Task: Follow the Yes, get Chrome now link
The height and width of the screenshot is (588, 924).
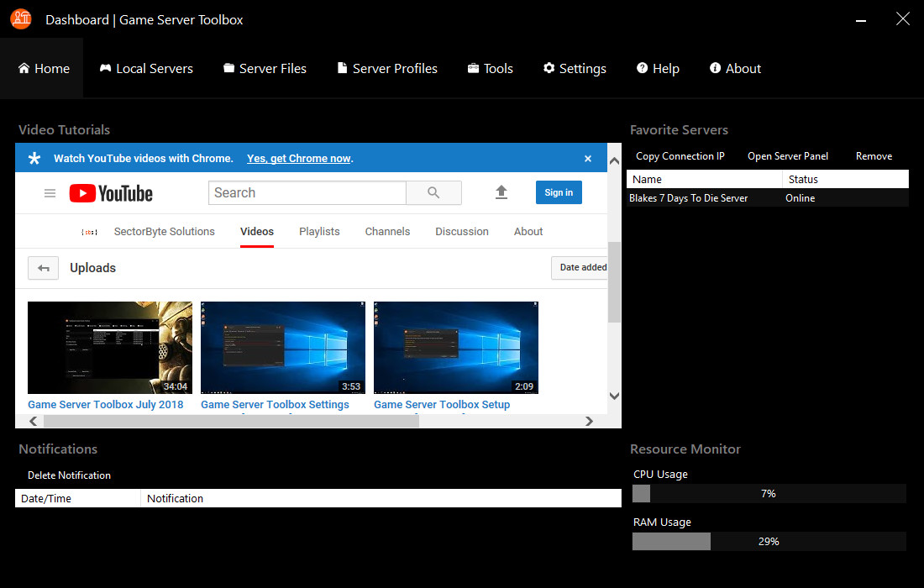Action: click(x=297, y=158)
